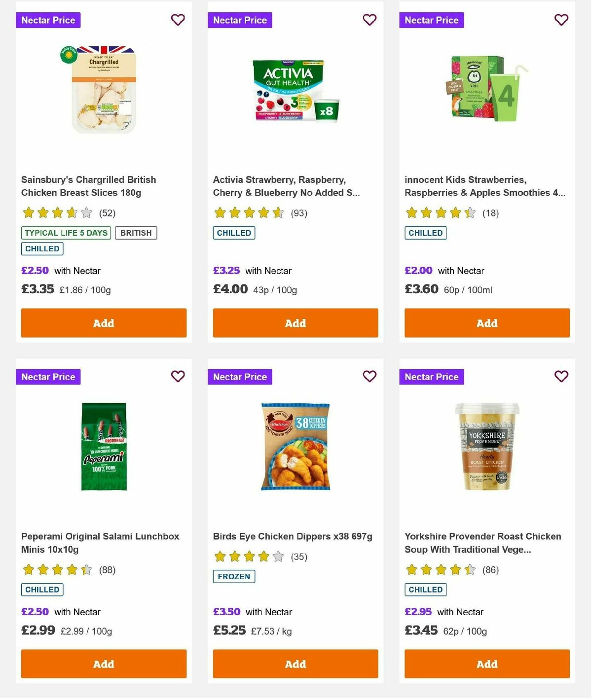This screenshot has height=700, width=592.
Task: Add the Activia yoghurt to the trolley
Action: pyautogui.click(x=295, y=323)
